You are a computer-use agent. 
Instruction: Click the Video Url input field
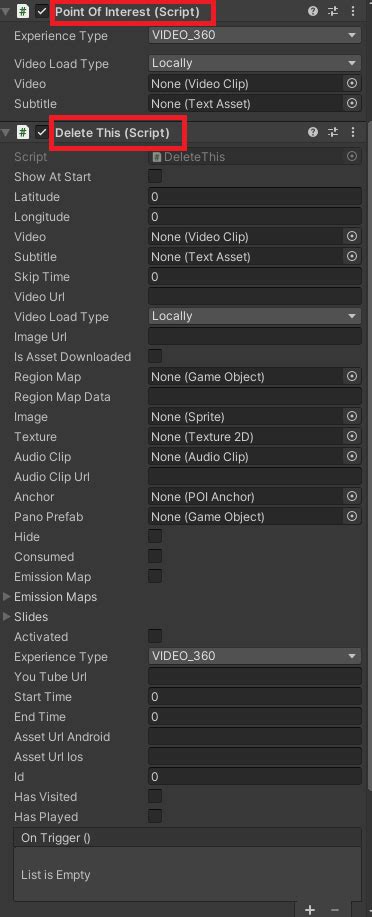255,297
